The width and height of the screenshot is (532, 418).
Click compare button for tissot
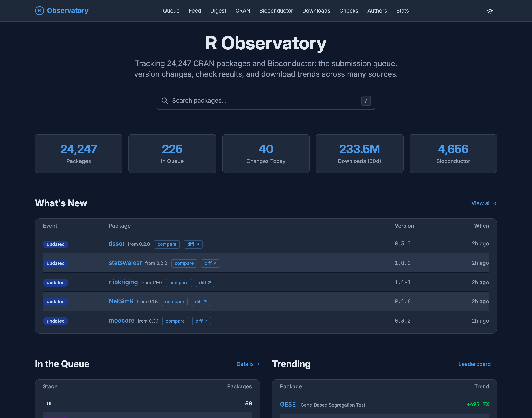click(167, 244)
